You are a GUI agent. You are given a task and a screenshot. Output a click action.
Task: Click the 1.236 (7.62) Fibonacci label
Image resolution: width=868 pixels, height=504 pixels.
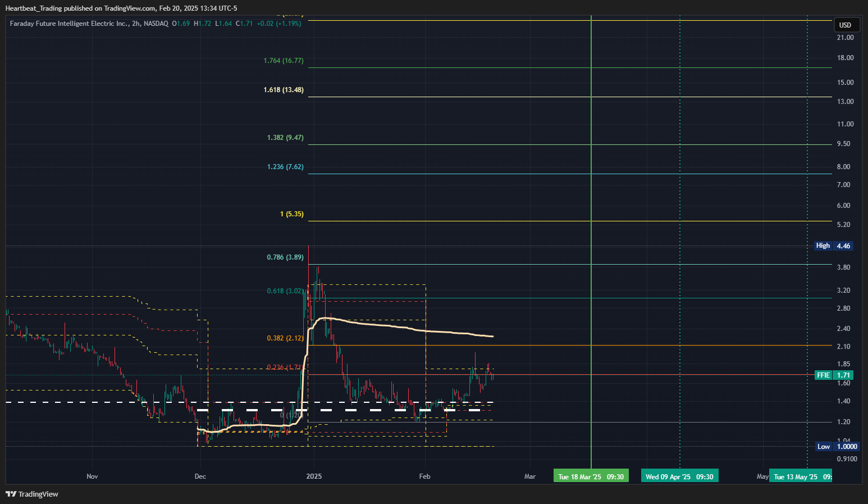285,167
